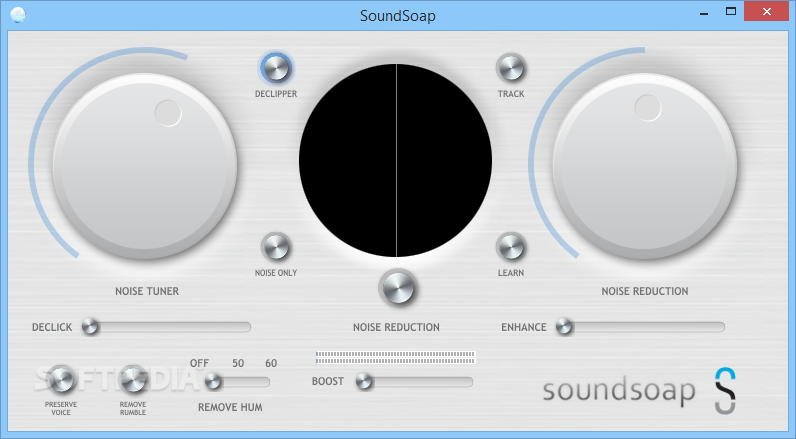Click the black circular noise display
This screenshot has height=439, width=796.
[x=395, y=160]
